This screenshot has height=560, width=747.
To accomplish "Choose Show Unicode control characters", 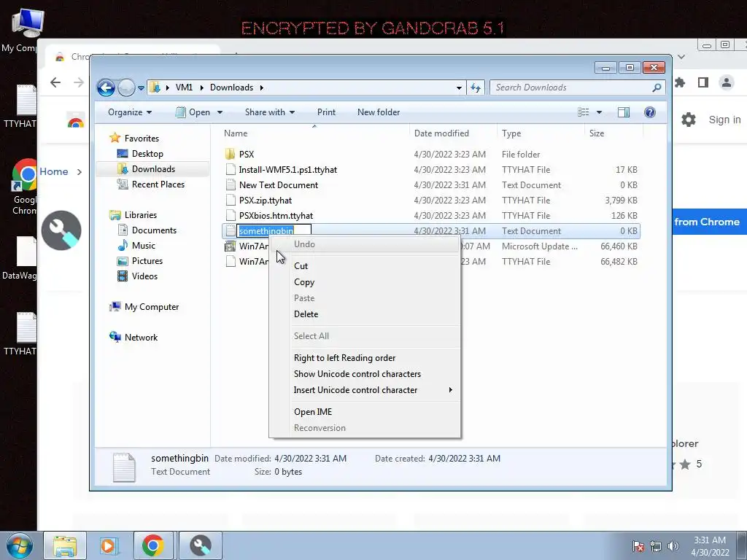I will pos(357,374).
